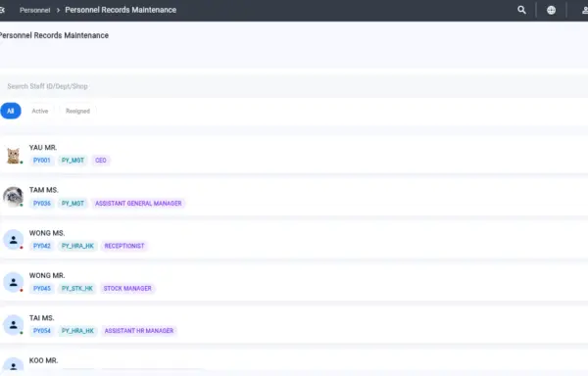Open the KOO MR. record name
Viewport: 588px width, 376px height.
point(43,360)
